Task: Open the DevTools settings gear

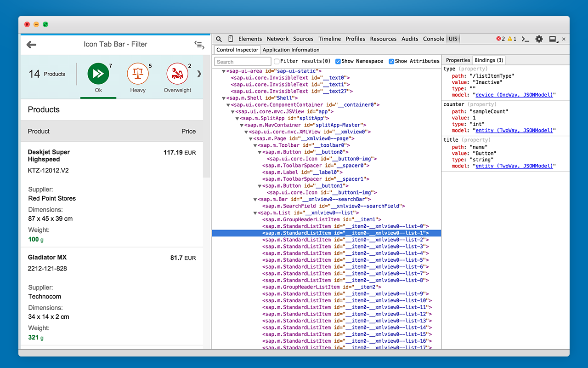Action: (538, 39)
